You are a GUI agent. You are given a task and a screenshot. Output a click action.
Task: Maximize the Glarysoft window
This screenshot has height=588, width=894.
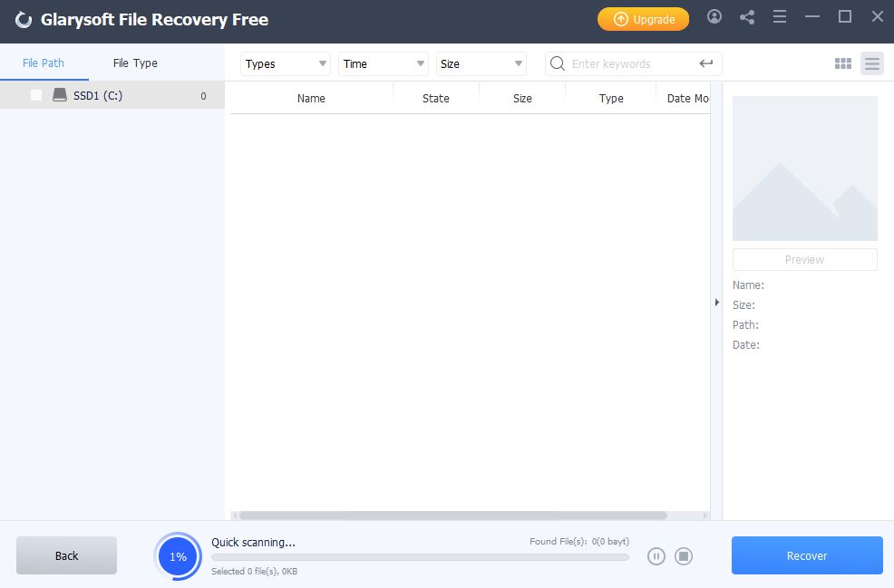[x=845, y=16]
